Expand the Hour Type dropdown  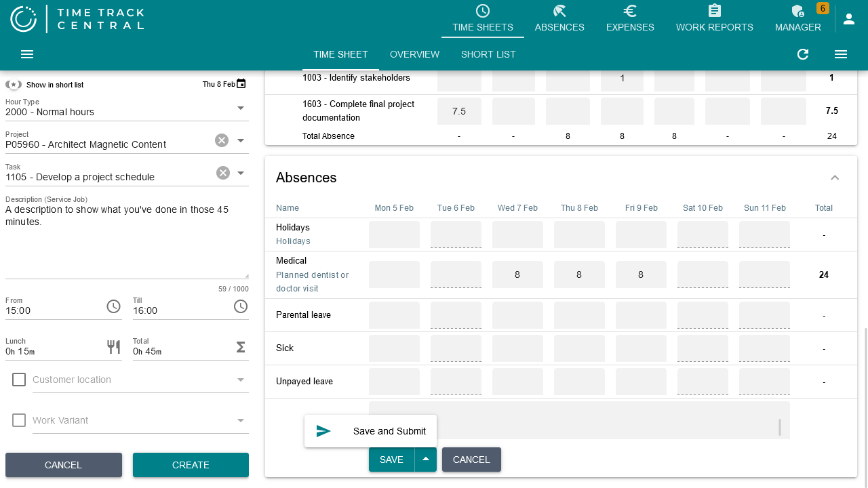click(241, 108)
